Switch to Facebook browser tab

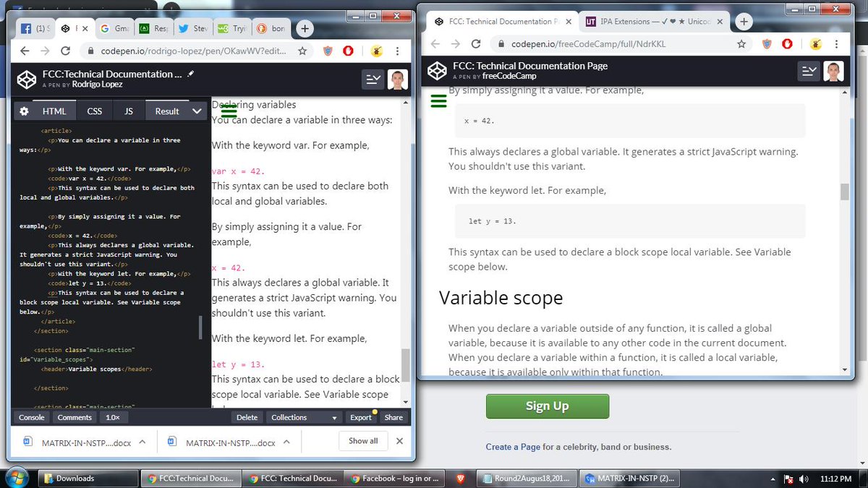pos(34,29)
